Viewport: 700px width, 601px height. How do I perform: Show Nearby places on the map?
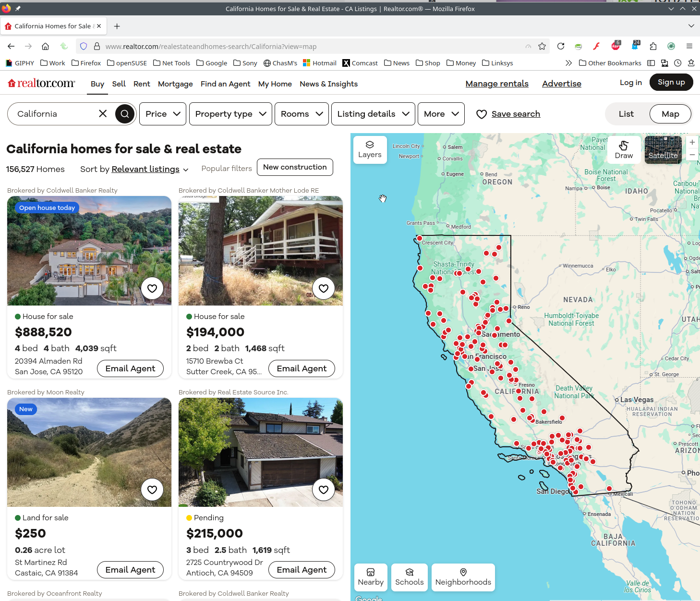[x=371, y=577]
